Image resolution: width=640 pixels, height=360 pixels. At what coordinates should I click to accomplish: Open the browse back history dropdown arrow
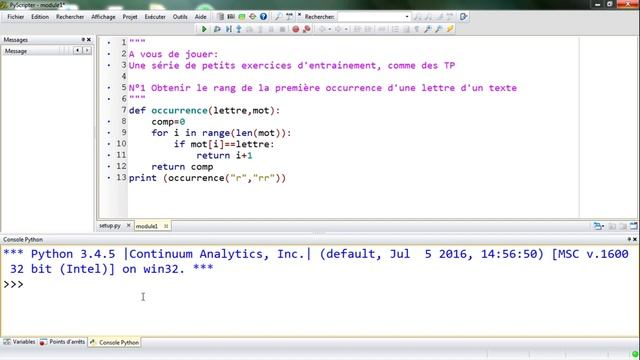pos(329,29)
